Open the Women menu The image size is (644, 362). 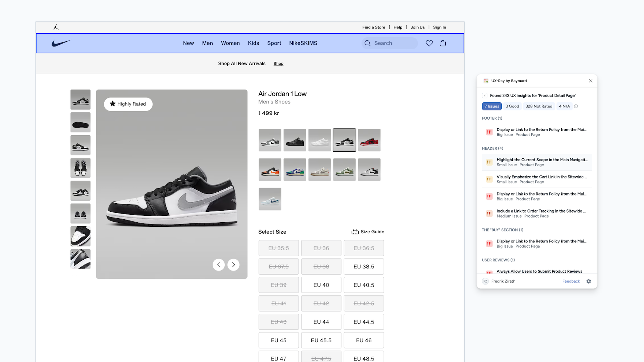pos(231,43)
